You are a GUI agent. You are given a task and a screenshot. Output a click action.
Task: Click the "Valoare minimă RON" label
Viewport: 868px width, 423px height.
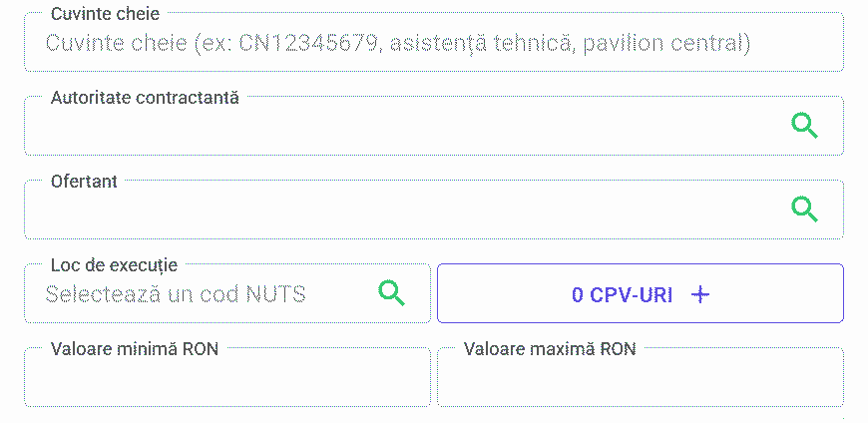(135, 349)
